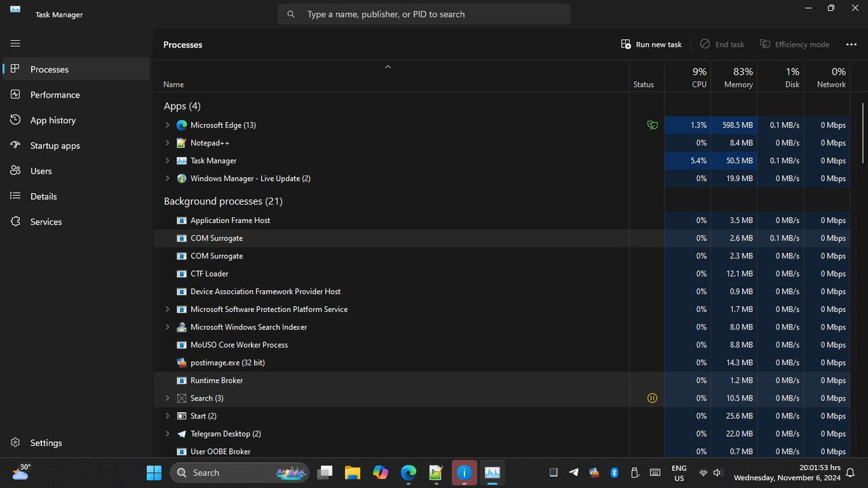This screenshot has height=488, width=868.
Task: Select the CTF Loader process row
Action: [x=502, y=274]
